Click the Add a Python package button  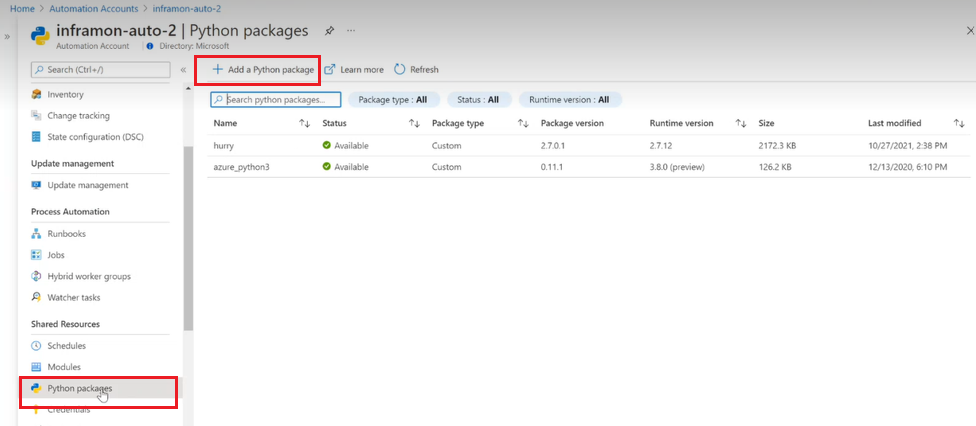click(262, 70)
